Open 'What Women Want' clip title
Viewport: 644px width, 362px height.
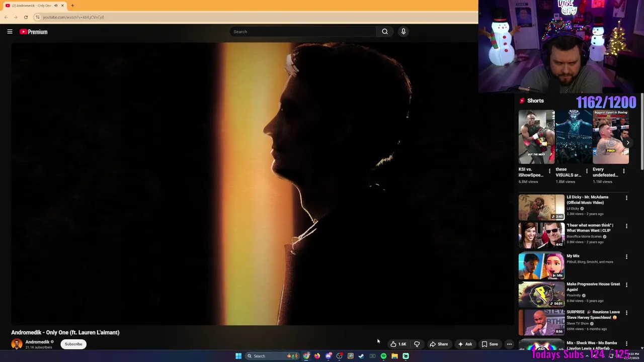pos(590,228)
